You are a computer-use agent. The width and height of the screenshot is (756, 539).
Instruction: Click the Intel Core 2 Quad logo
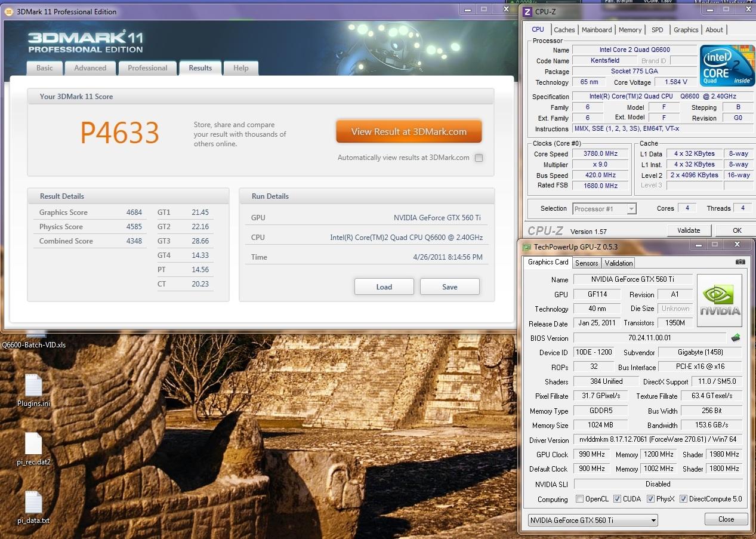click(x=727, y=66)
